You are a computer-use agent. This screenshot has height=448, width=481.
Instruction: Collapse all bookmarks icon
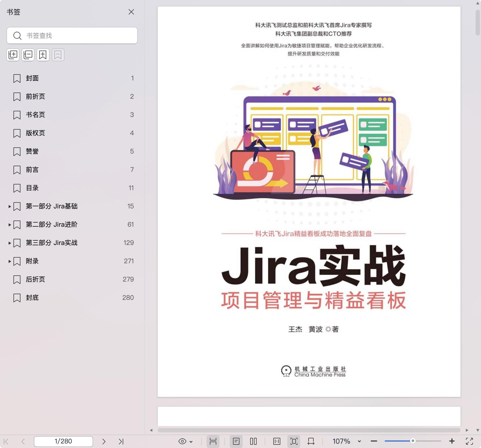click(28, 55)
